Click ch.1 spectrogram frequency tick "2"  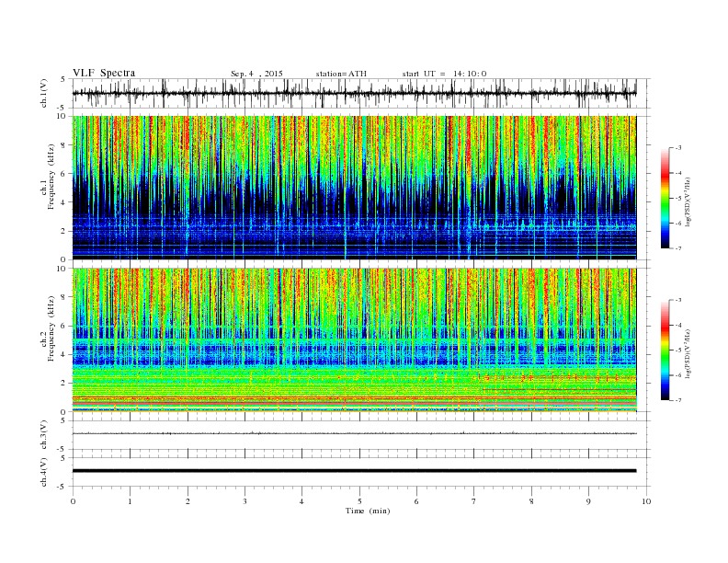(x=64, y=231)
